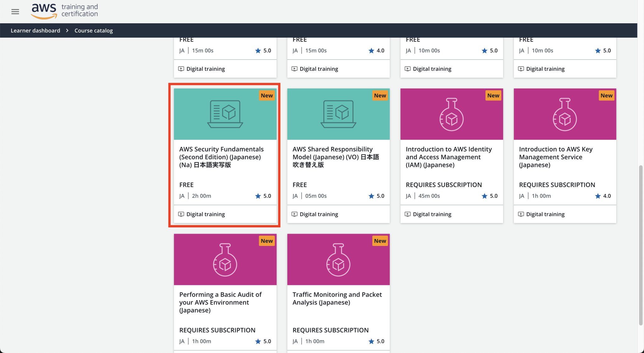Click the New badge on Introduction to AWS IAM card
This screenshot has width=644, height=353.
tap(493, 95)
